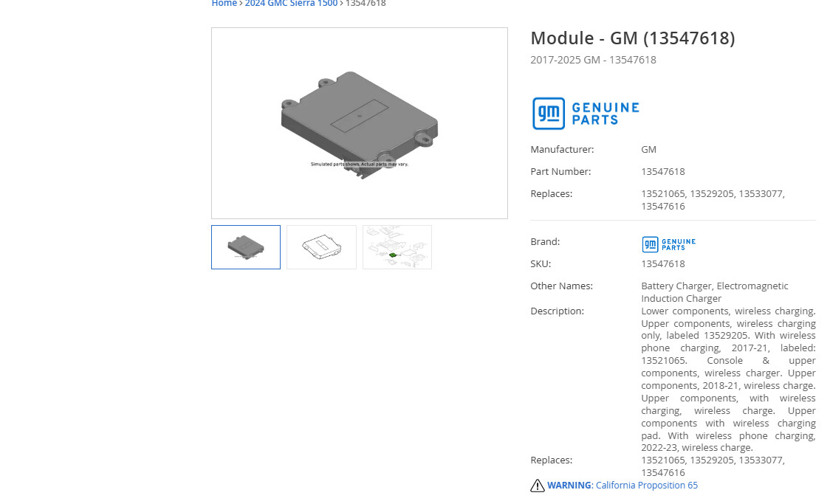Viewport: 830px width, 504px height.
Task: Click the Part Number: label
Action: tap(560, 171)
